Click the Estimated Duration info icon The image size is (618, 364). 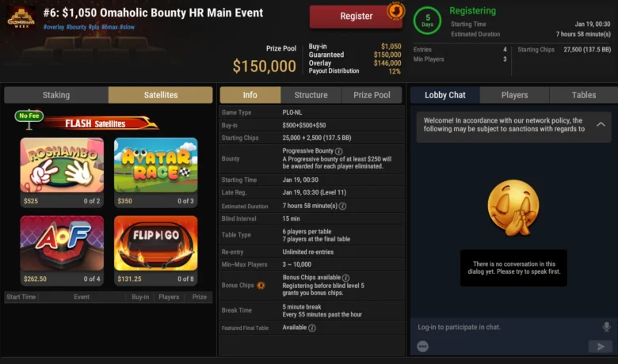(x=342, y=206)
